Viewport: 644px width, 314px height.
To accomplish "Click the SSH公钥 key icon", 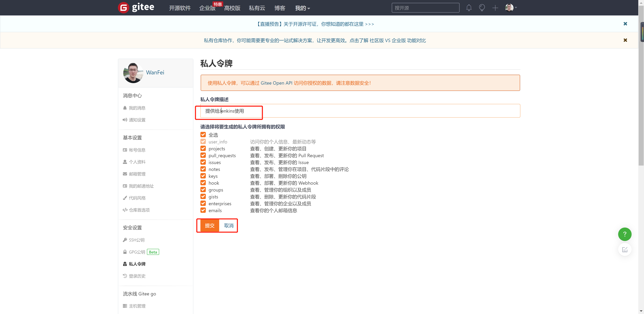I will [125, 240].
